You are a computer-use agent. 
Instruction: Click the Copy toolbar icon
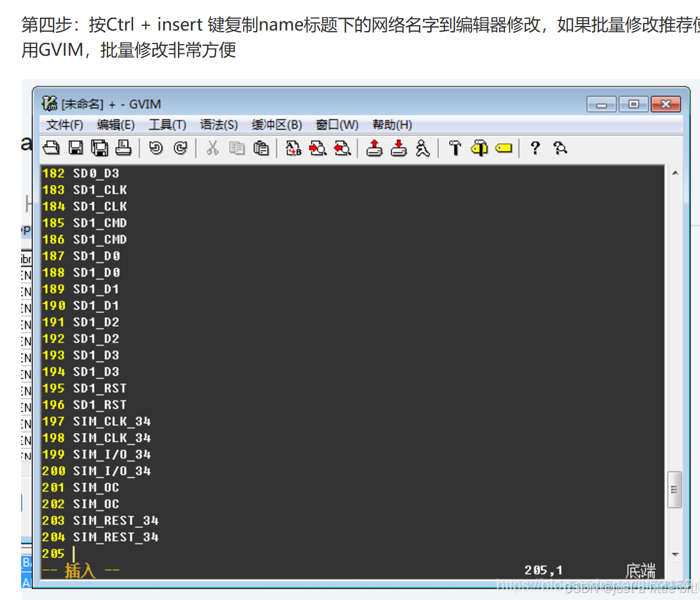[x=237, y=148]
